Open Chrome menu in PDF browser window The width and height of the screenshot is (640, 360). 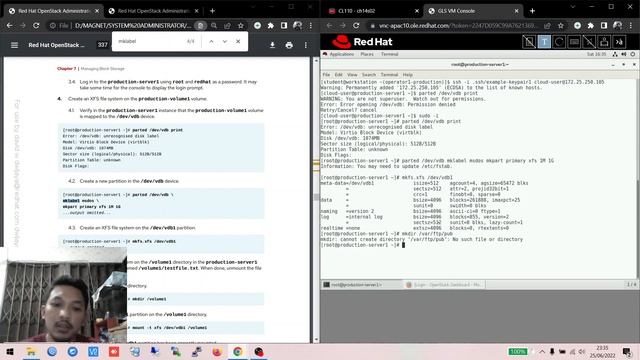point(311,25)
